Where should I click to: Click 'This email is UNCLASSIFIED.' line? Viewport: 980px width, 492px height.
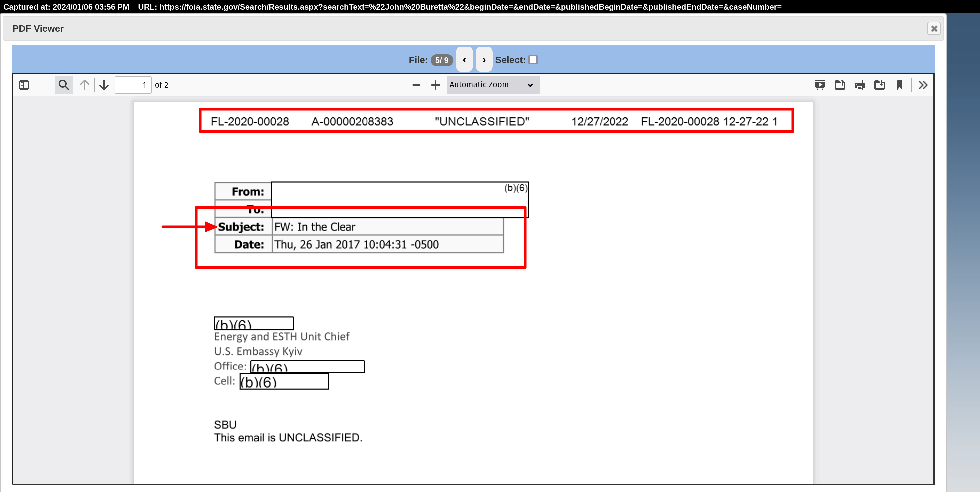coord(288,438)
